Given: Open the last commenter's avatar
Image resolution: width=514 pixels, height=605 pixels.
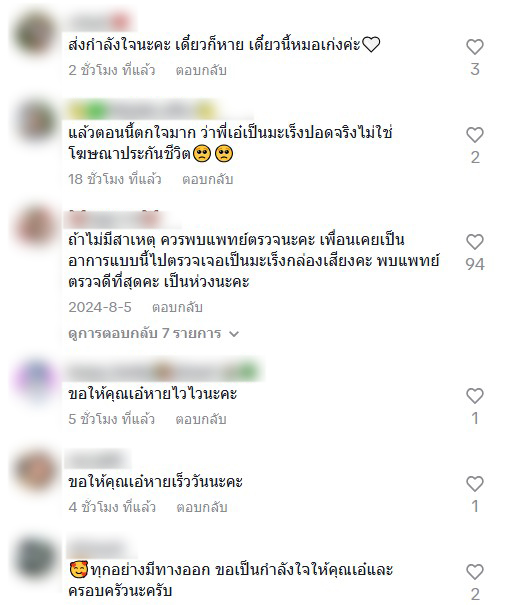Looking at the screenshot, I should [36, 559].
